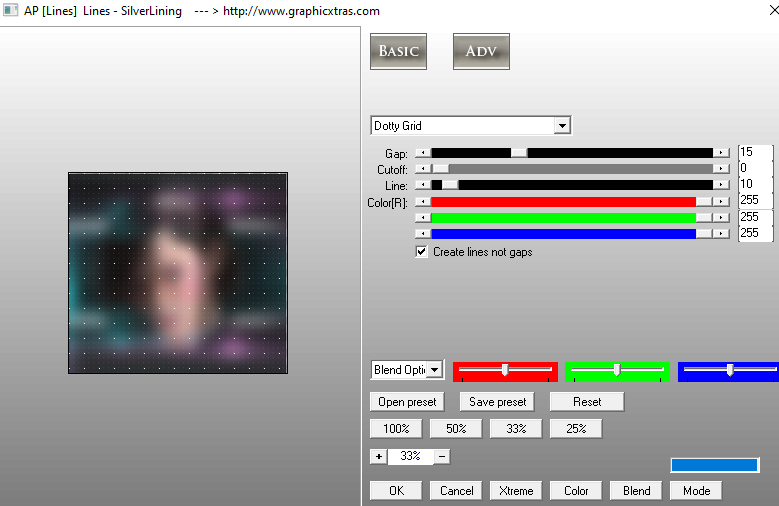Click left arrow of Cutoff slider
The width and height of the screenshot is (779, 506).
(x=423, y=169)
